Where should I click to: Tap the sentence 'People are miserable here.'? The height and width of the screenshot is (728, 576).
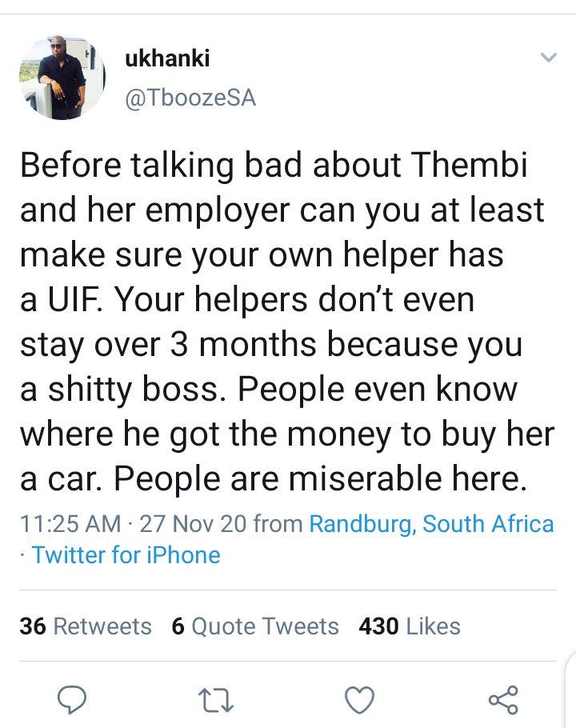pyautogui.click(x=321, y=478)
